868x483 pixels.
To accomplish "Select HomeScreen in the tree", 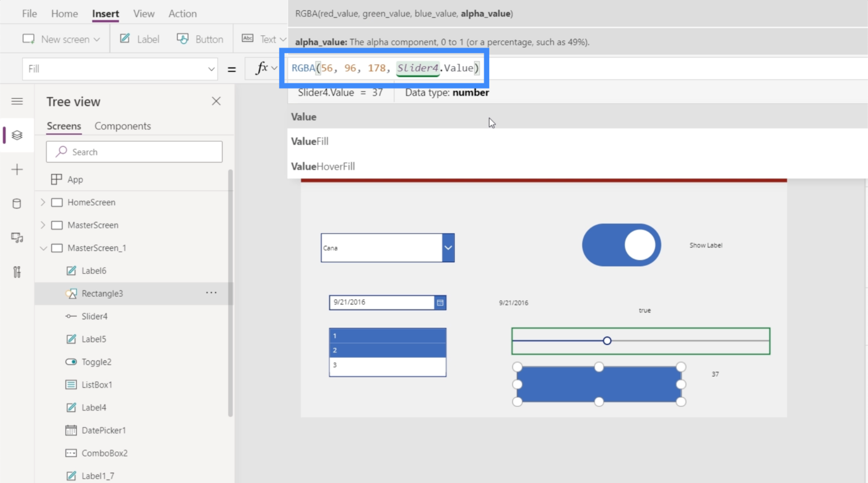I will (x=91, y=202).
